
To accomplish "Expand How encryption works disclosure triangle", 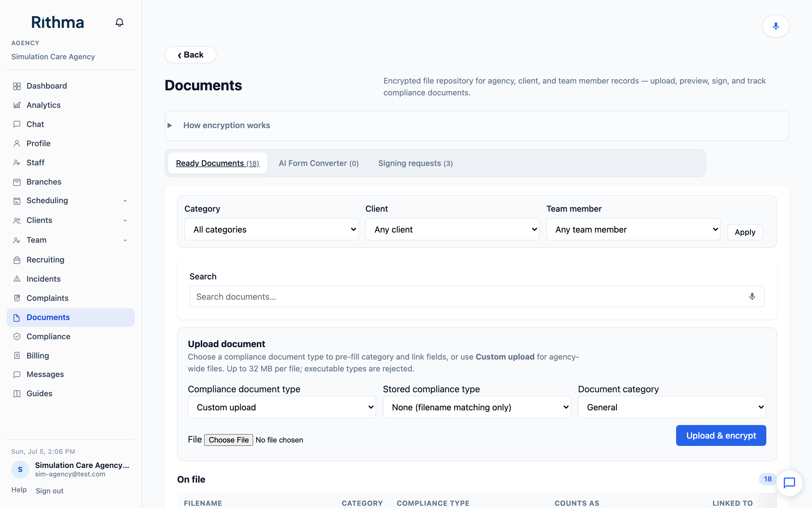I will coord(170,125).
